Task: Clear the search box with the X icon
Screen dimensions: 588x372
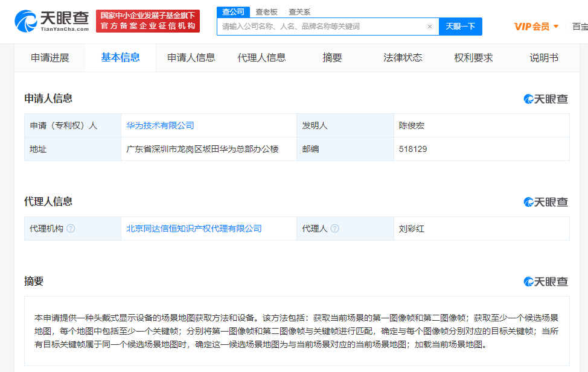Action: (x=430, y=26)
